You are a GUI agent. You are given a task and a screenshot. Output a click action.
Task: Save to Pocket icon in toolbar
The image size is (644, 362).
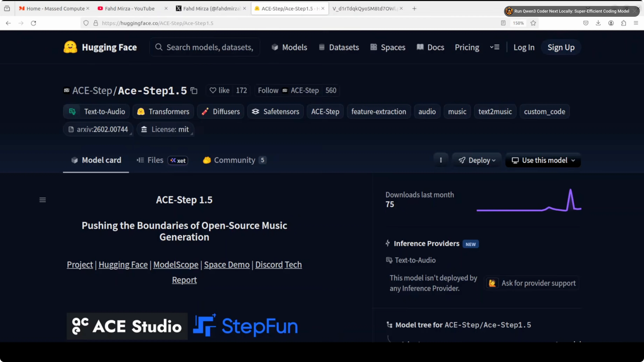[x=586, y=23]
